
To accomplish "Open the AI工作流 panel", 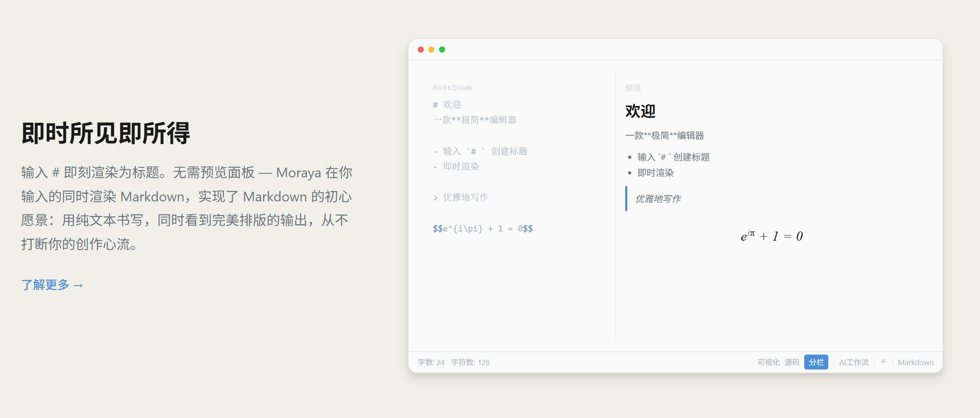I will tap(854, 362).
